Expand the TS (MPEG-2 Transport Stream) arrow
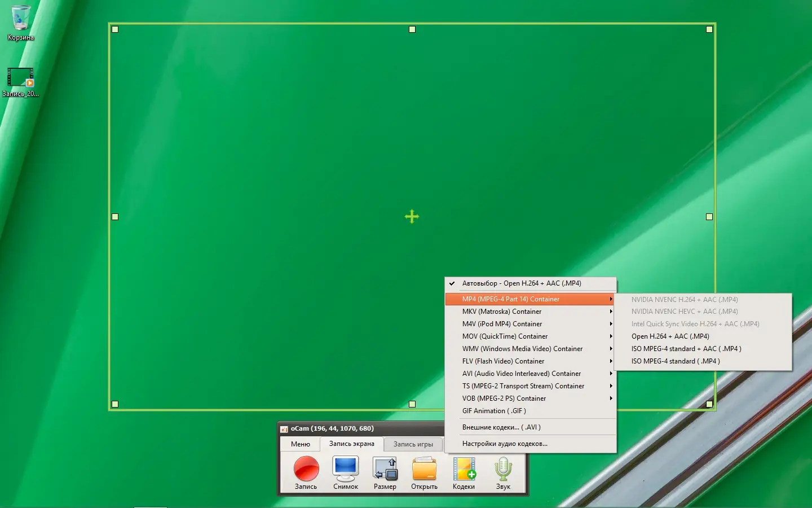Image resolution: width=812 pixels, height=508 pixels. [x=611, y=386]
